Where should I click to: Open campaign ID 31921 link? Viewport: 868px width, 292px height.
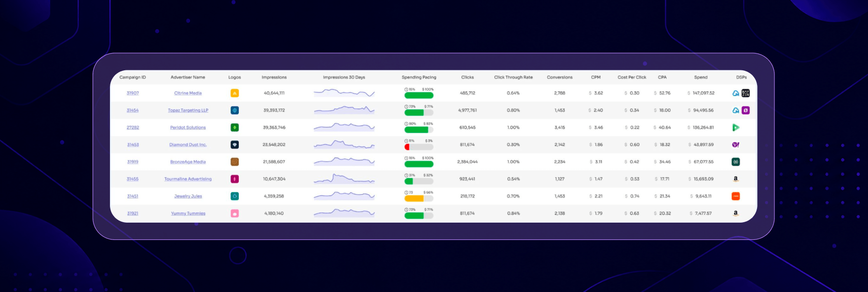133,213
